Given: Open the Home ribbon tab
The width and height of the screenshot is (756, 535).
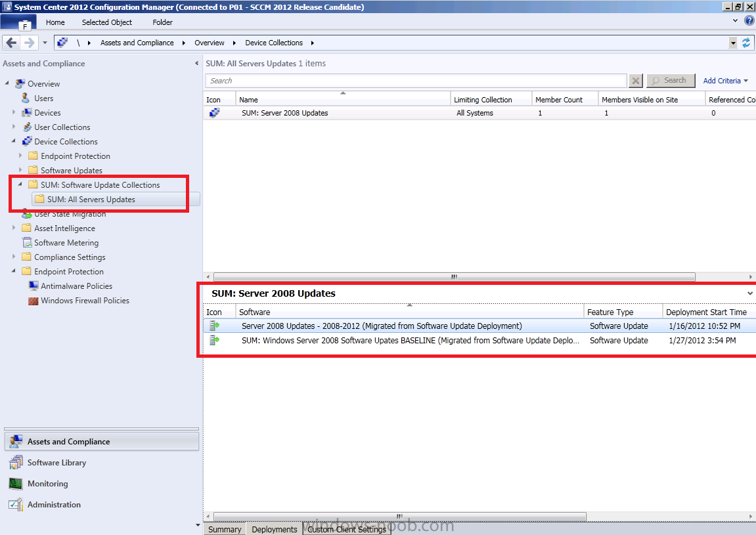Looking at the screenshot, I should click(x=55, y=22).
